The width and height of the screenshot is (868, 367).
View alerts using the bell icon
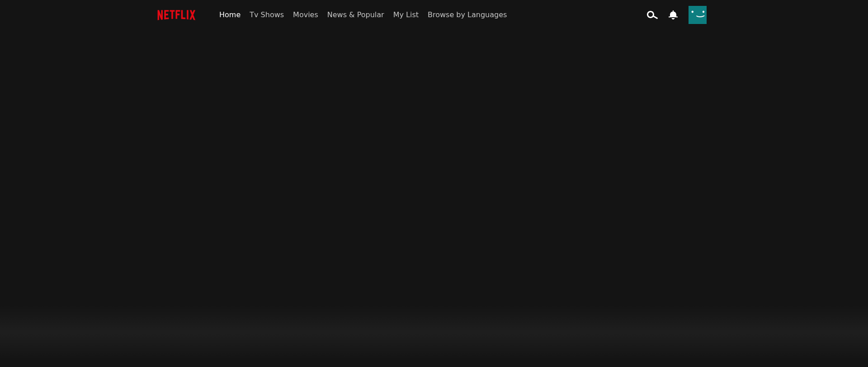pyautogui.click(x=673, y=15)
